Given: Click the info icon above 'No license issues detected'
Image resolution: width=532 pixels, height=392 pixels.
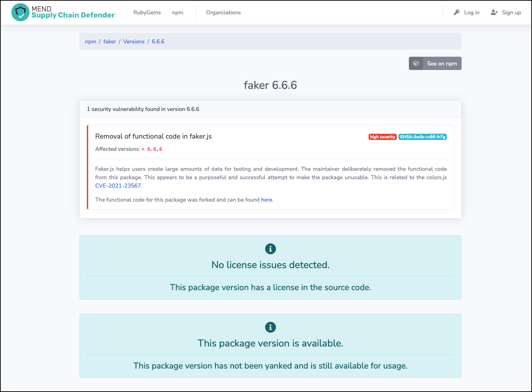Looking at the screenshot, I should pos(270,249).
